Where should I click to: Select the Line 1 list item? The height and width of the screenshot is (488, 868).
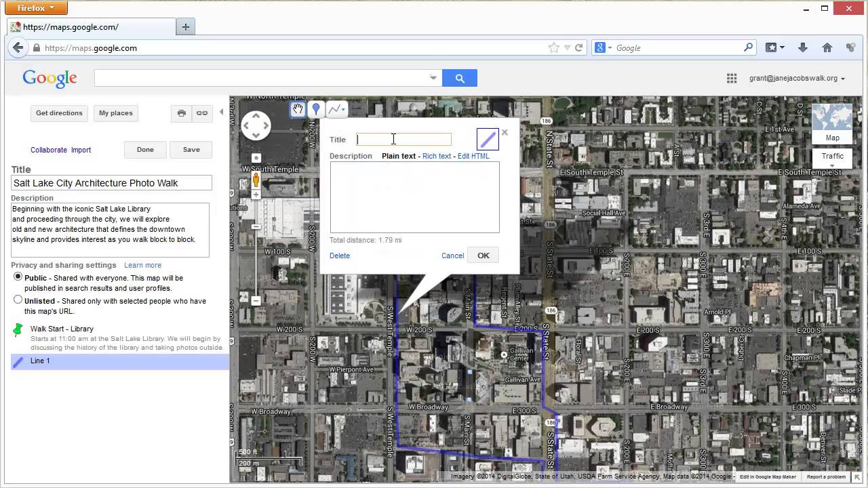(x=120, y=361)
